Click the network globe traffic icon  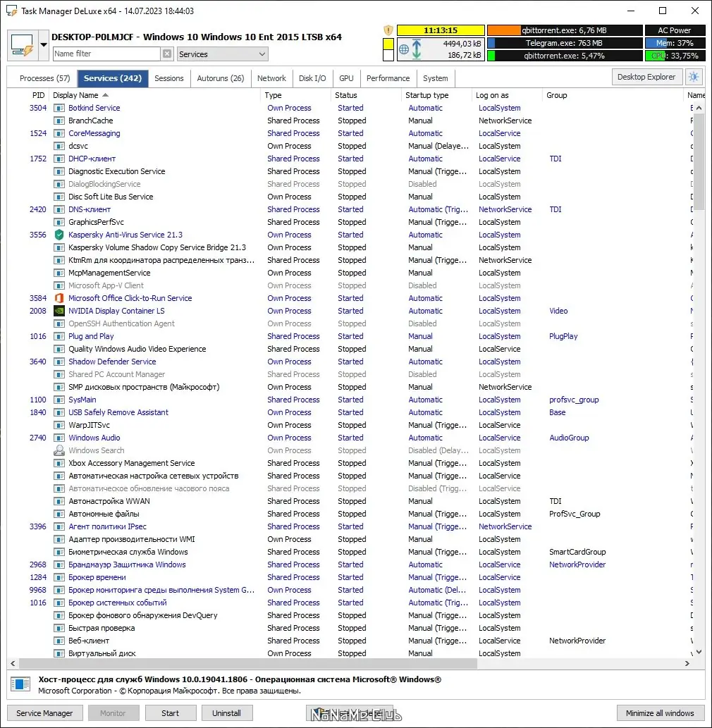(404, 49)
